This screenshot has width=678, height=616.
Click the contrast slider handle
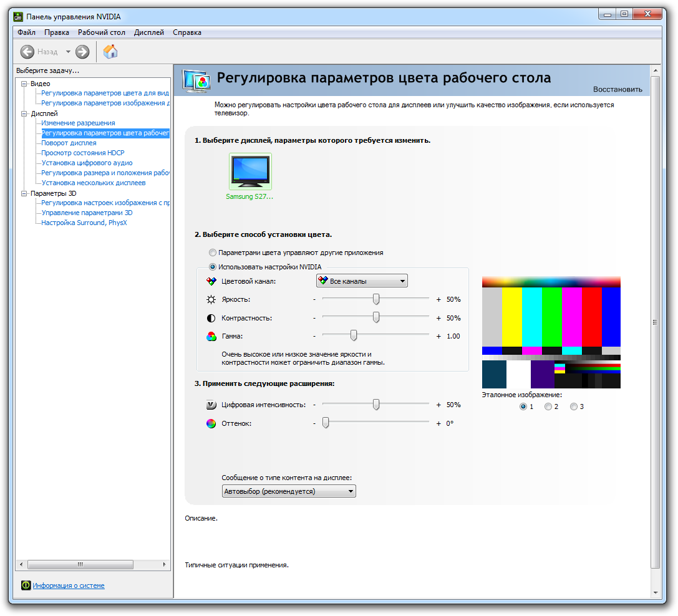(376, 317)
